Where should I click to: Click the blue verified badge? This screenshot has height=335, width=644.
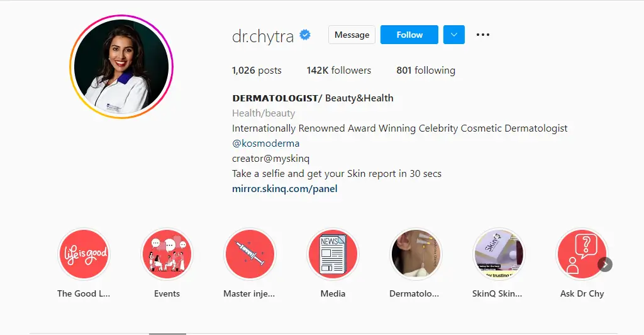pos(305,35)
